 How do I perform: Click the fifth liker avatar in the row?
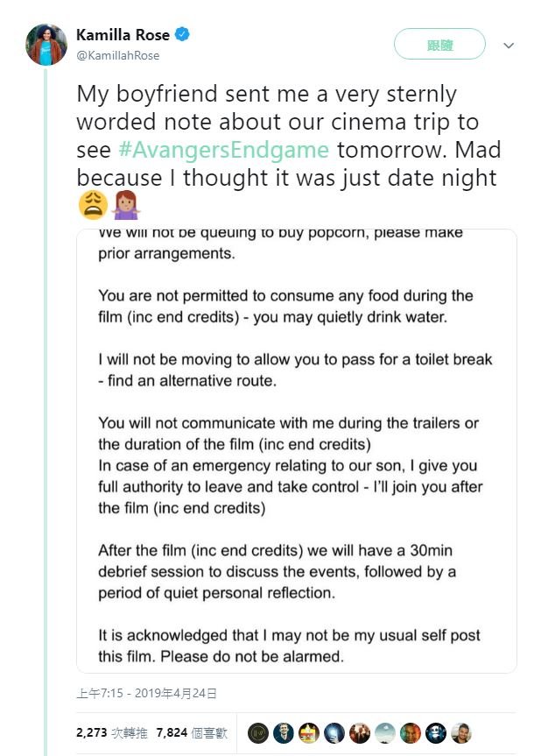click(359, 732)
